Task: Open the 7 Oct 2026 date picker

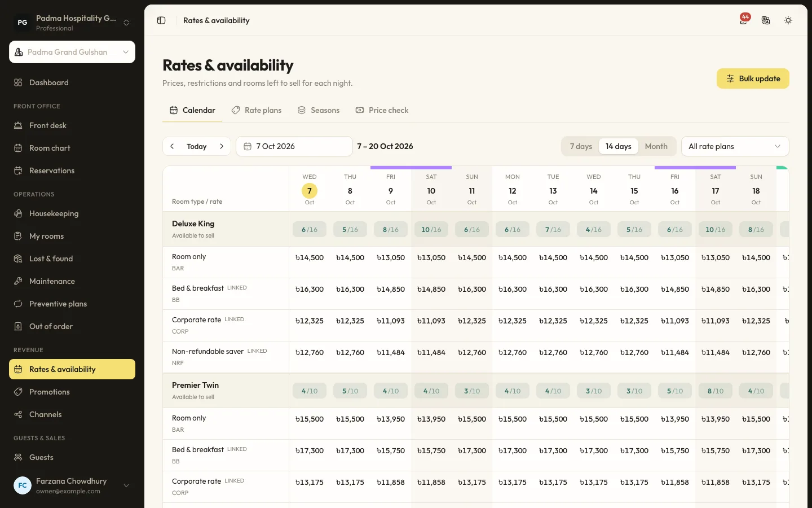Action: (x=294, y=146)
